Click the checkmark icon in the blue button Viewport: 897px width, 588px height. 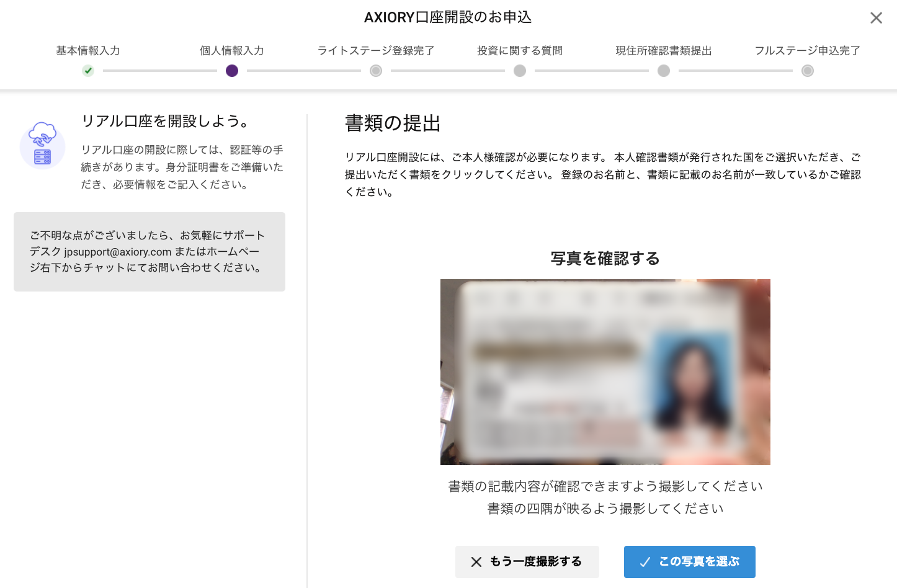(x=645, y=562)
